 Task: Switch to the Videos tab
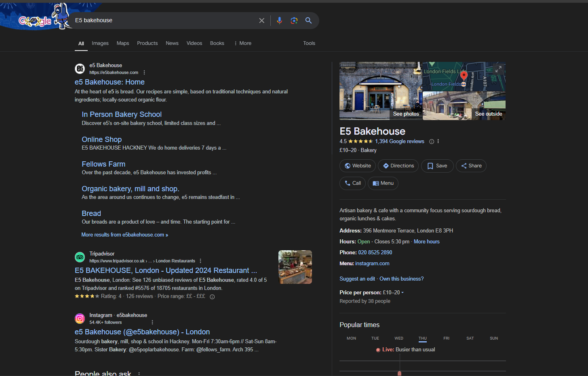click(194, 43)
